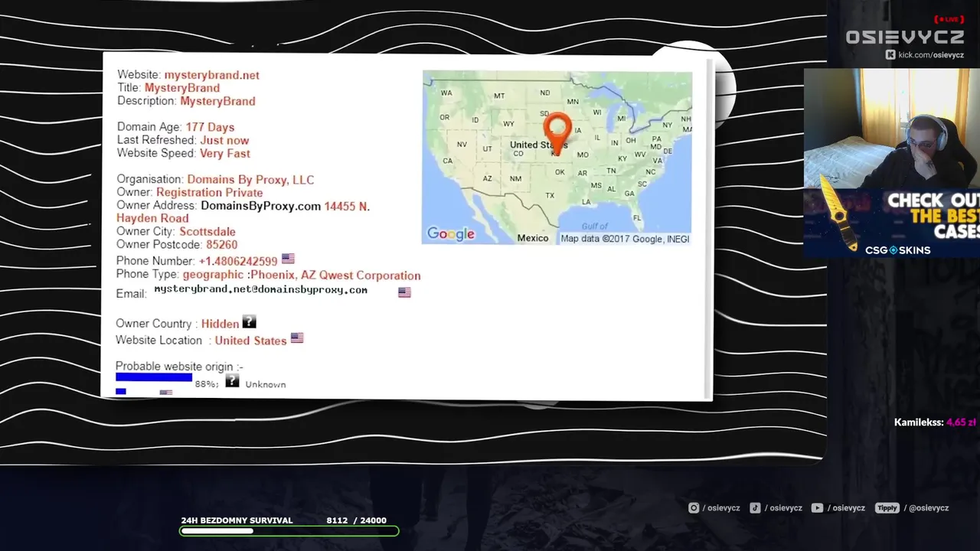980x551 pixels.
Task: Click the 'Hayden Road' address line
Action: (152, 218)
